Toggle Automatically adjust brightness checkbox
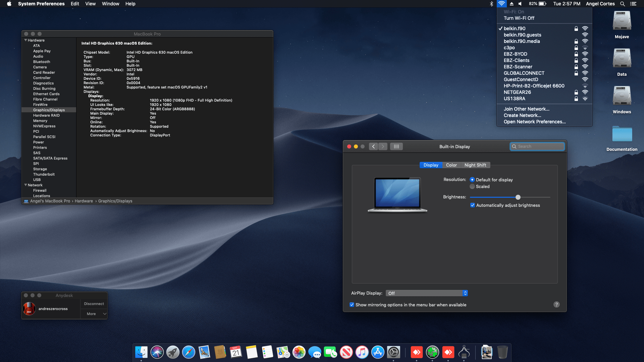 tap(473, 205)
